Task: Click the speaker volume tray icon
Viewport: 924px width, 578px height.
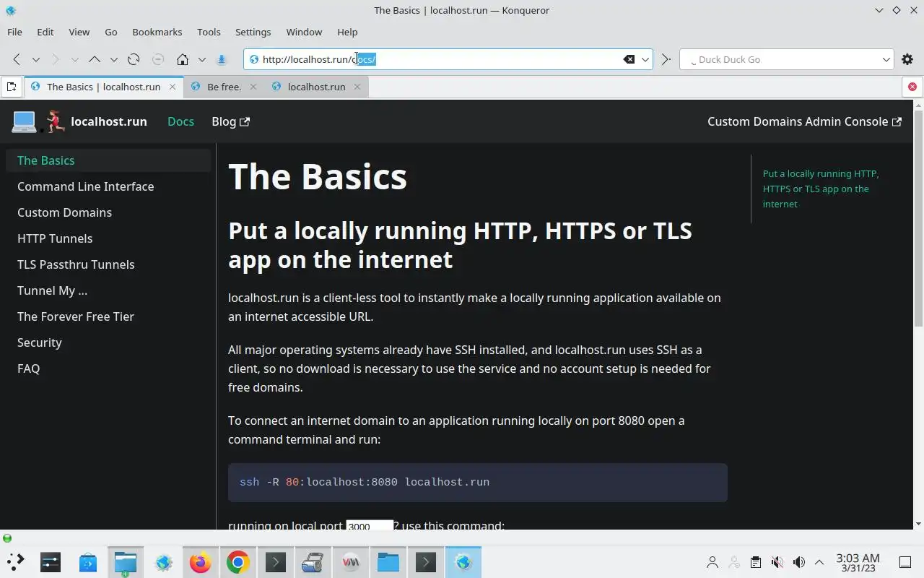Action: tap(798, 562)
